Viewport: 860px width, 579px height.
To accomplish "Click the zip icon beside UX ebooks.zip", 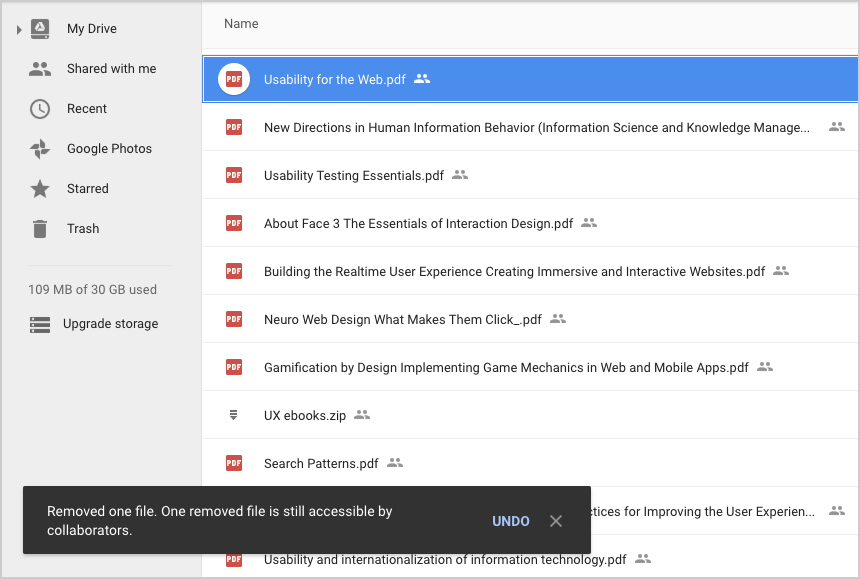I will 234,415.
